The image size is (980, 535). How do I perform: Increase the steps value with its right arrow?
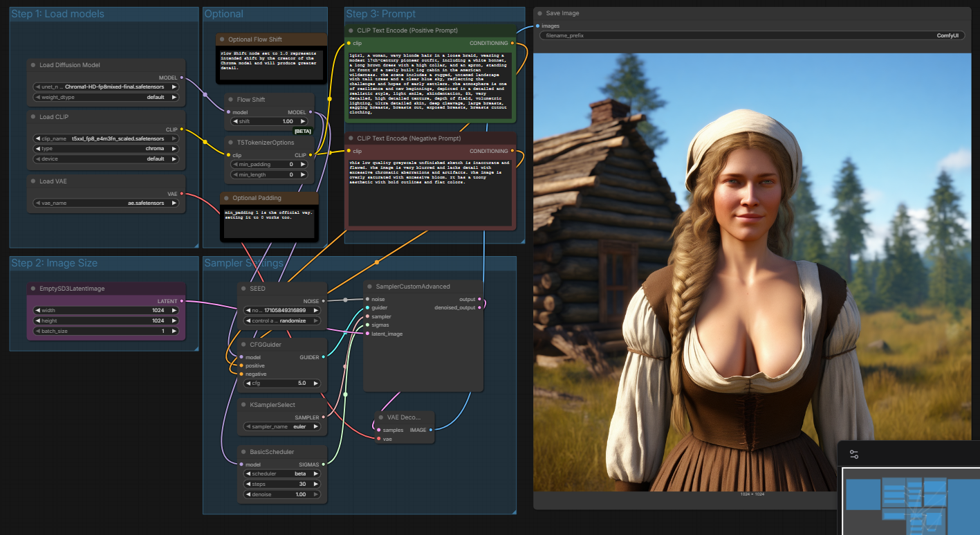pyautogui.click(x=316, y=484)
